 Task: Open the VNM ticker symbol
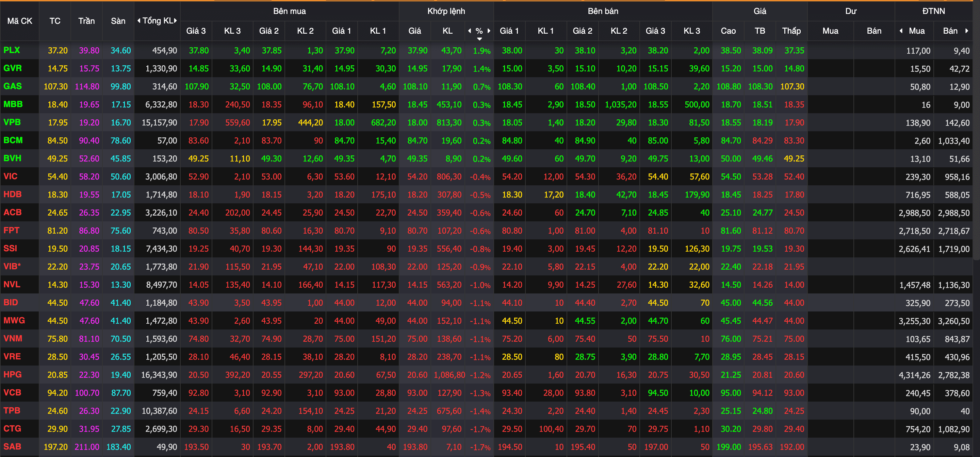[x=13, y=338]
